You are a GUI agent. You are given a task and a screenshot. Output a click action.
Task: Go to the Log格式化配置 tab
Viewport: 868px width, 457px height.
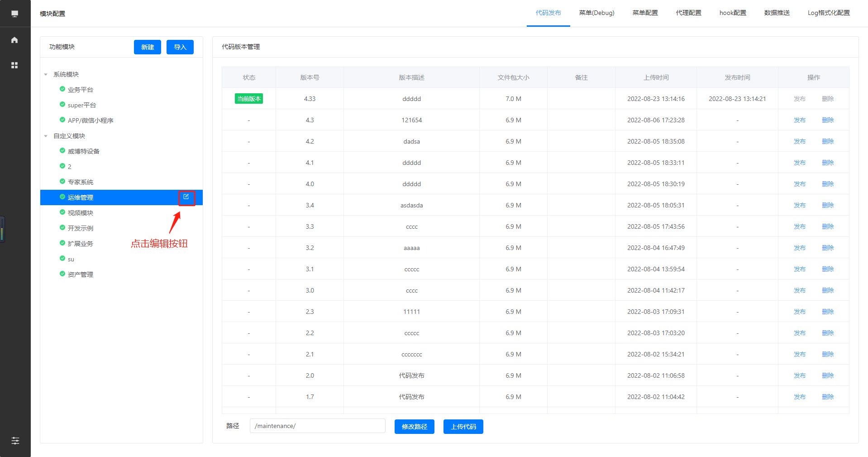tap(828, 13)
